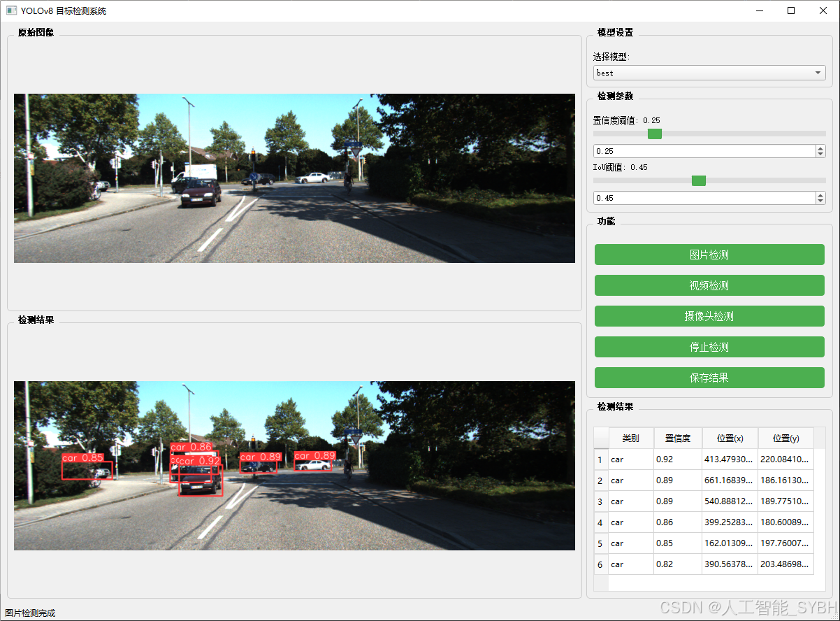
Task: Click the 类别 column header in results table
Action: pos(630,438)
